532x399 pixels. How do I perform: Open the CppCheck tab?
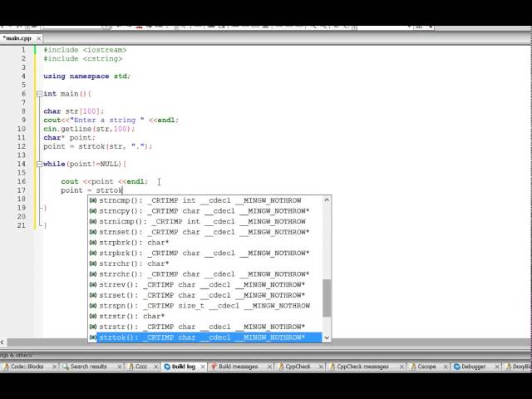pos(298,367)
